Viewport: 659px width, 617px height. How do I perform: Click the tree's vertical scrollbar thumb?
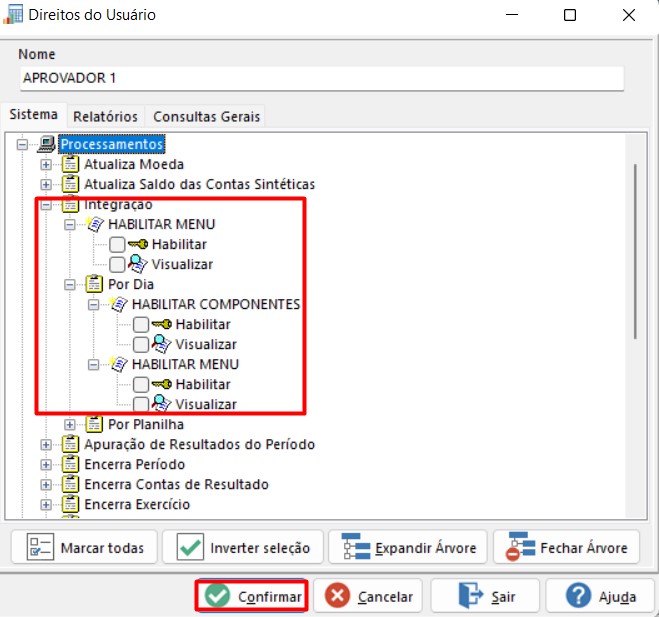[635, 251]
